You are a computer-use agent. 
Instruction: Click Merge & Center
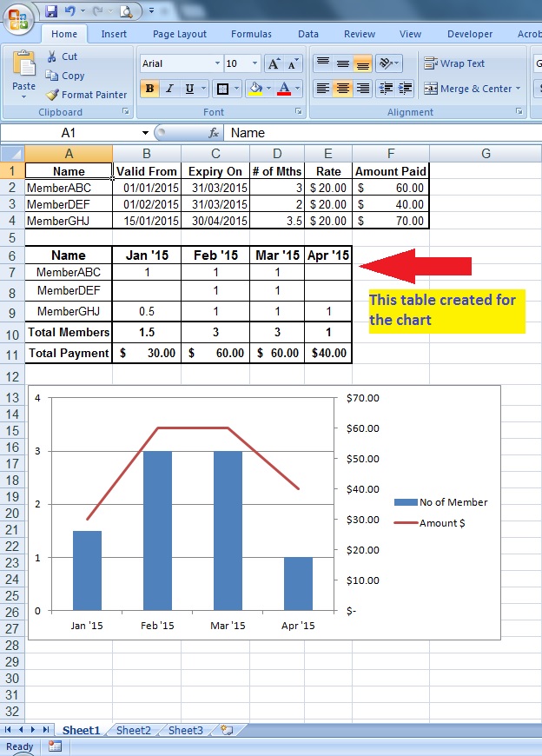click(467, 89)
